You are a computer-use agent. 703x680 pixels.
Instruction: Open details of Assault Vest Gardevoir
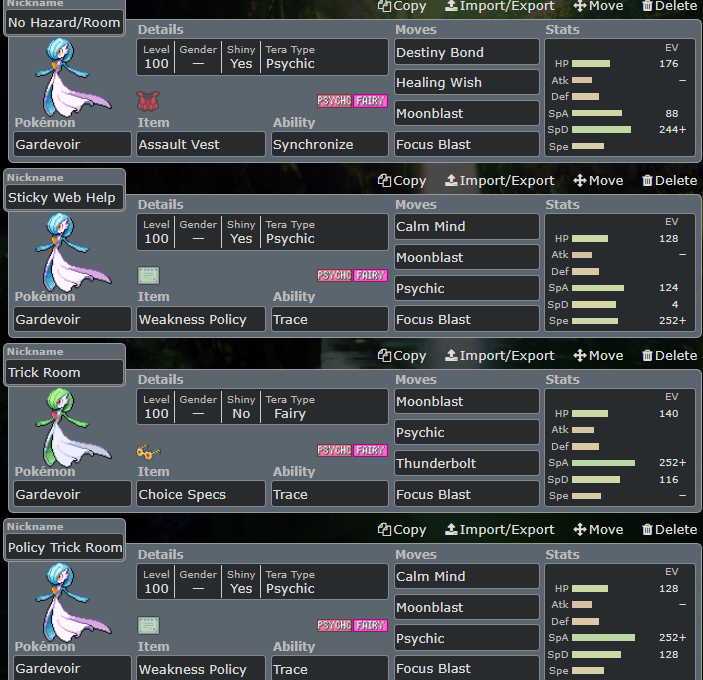point(262,57)
